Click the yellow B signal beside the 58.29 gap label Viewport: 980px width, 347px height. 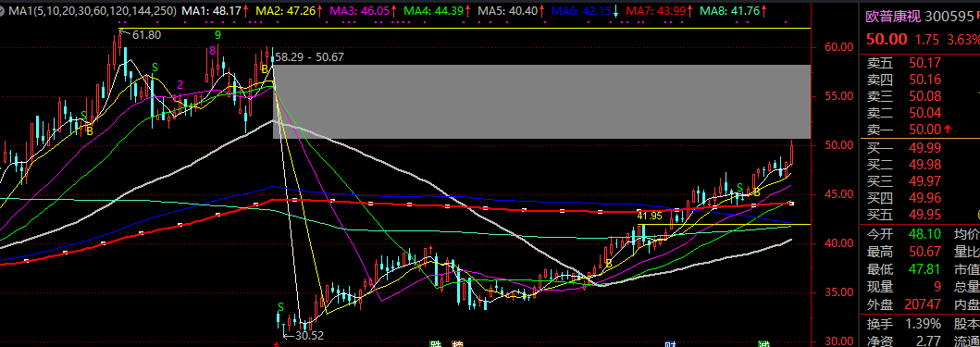click(265, 68)
